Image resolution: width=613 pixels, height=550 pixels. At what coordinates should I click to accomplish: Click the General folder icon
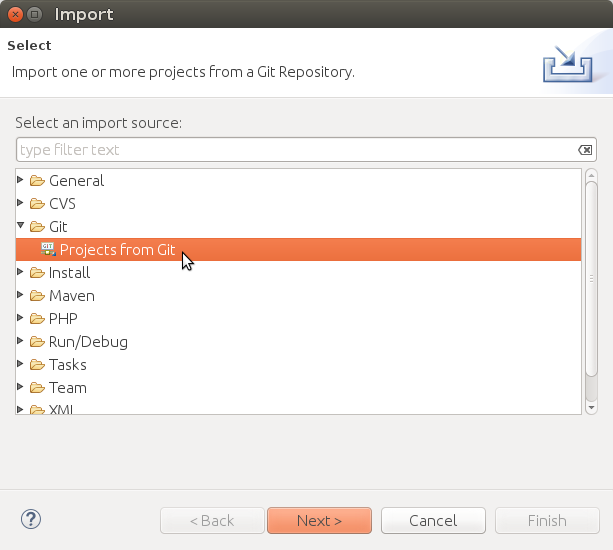pyautogui.click(x=38, y=181)
